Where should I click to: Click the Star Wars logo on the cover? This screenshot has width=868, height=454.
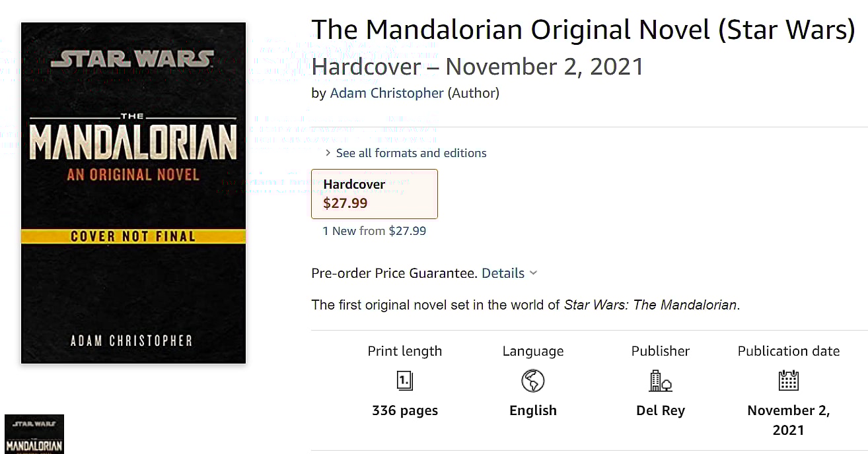pyautogui.click(x=133, y=59)
